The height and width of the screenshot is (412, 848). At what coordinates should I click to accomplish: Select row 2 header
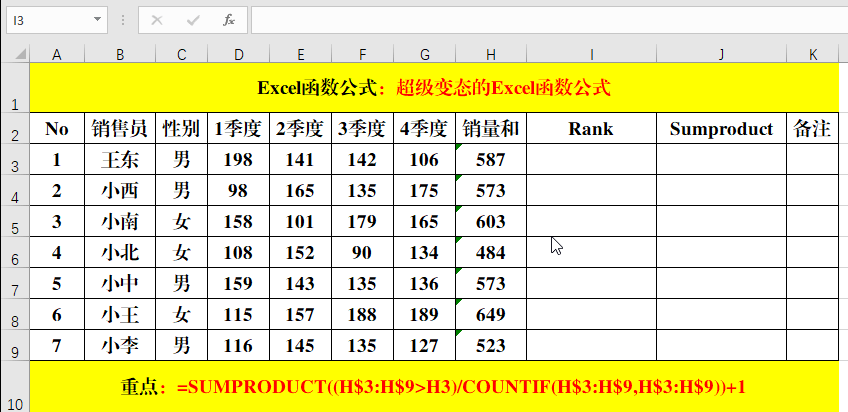point(15,128)
